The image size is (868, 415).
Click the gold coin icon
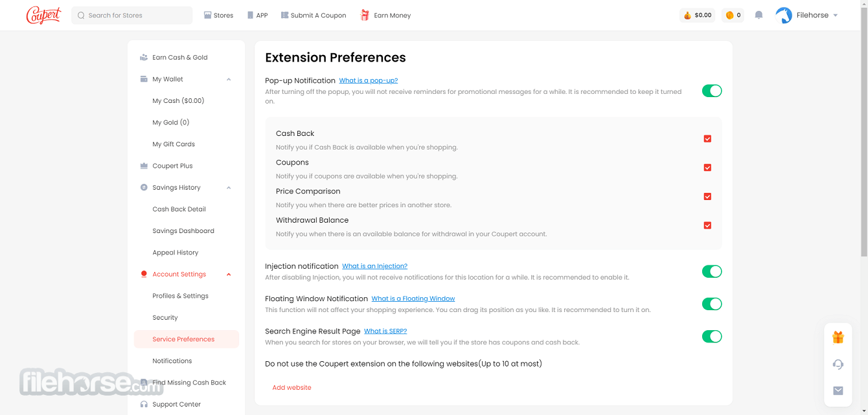(729, 15)
